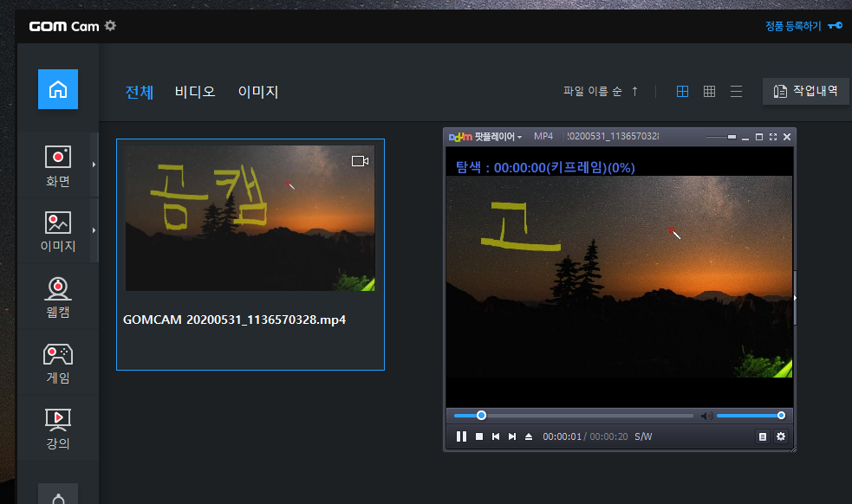Expand the 이미지 mode submenu arrow

(94, 230)
